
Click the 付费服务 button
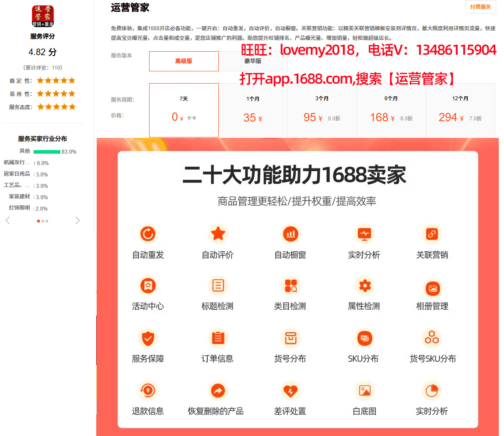point(480,7)
